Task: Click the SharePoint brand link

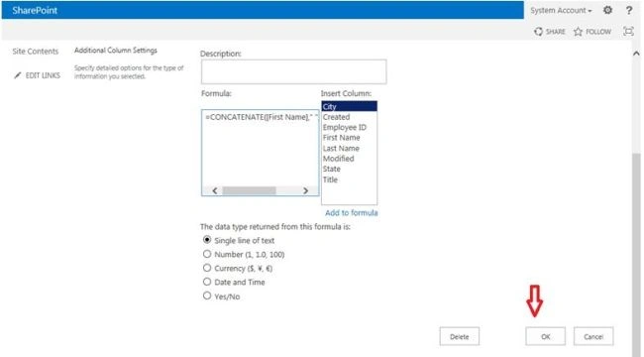Action: (35, 10)
